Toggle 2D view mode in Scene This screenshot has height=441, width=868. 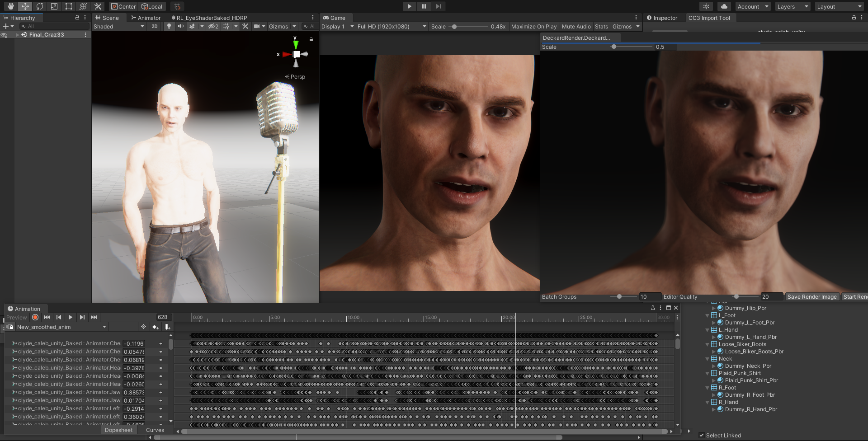pyautogui.click(x=155, y=26)
